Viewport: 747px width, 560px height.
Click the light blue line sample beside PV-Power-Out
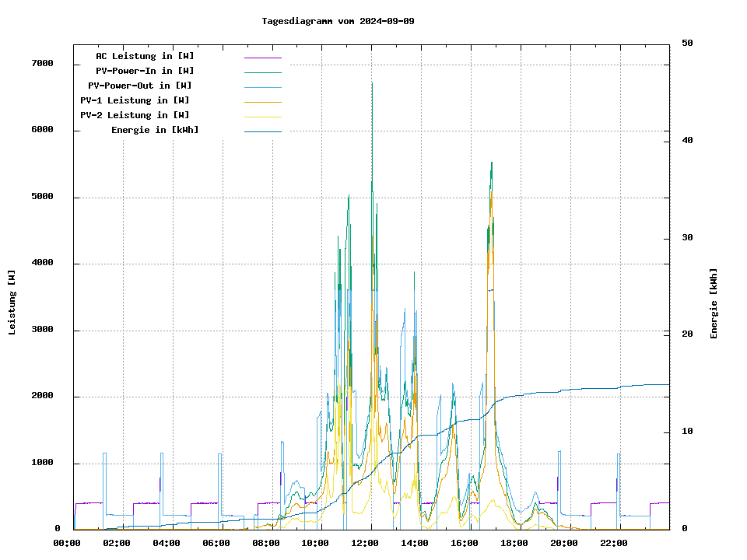[x=262, y=87]
